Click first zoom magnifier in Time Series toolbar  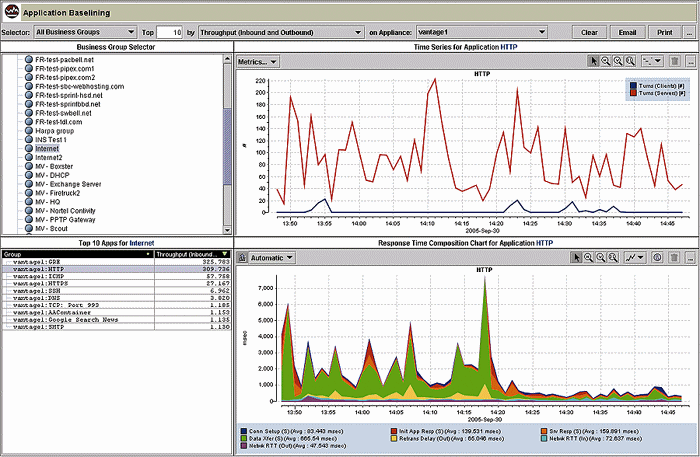(606, 62)
